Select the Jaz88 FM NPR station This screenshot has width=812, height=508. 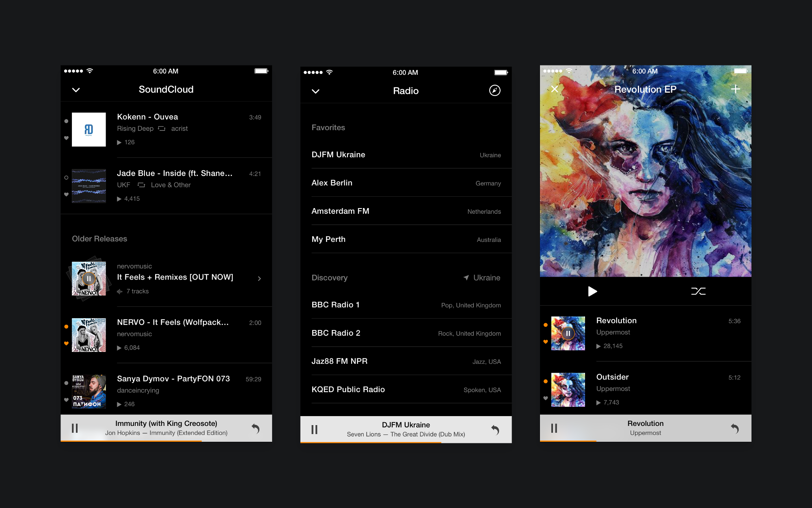click(406, 361)
